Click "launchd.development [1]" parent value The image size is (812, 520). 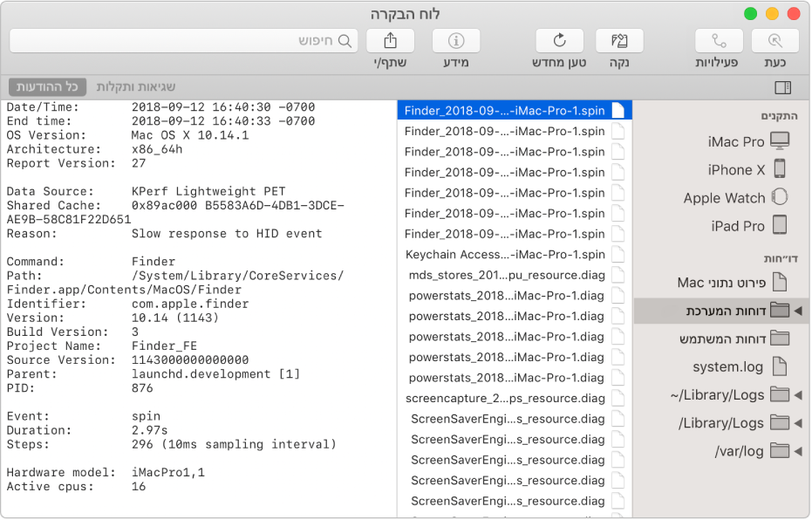click(216, 374)
